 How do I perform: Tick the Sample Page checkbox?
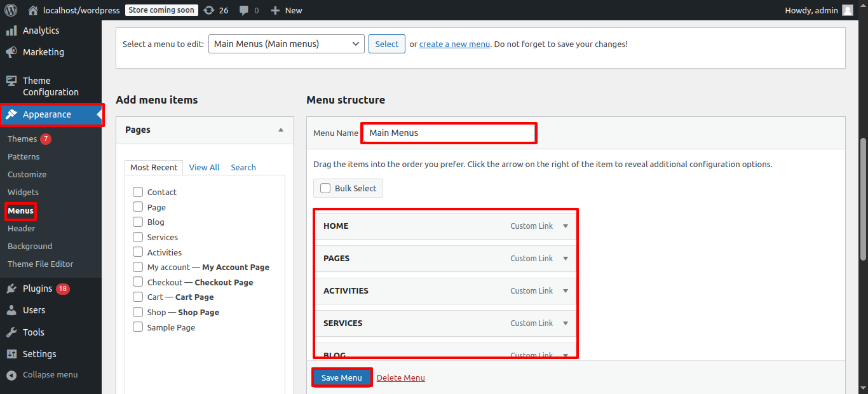tap(138, 327)
